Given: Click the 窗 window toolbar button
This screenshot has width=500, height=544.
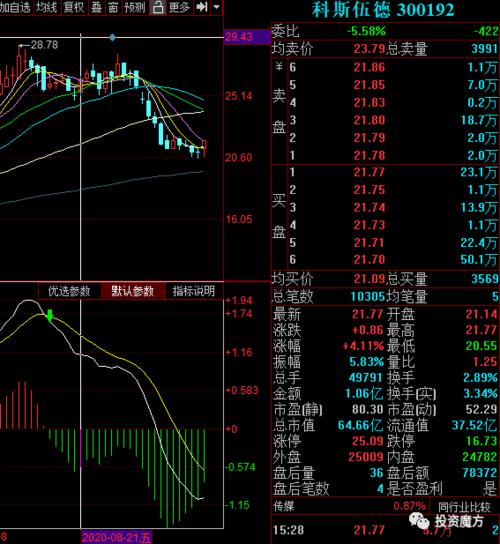Looking at the screenshot, I should [113, 7].
